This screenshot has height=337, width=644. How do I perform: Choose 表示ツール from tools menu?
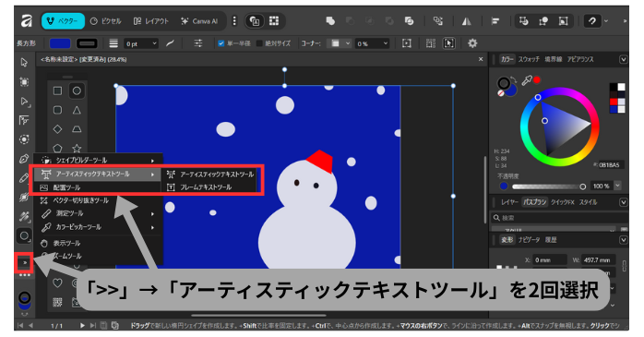pyautogui.click(x=98, y=244)
